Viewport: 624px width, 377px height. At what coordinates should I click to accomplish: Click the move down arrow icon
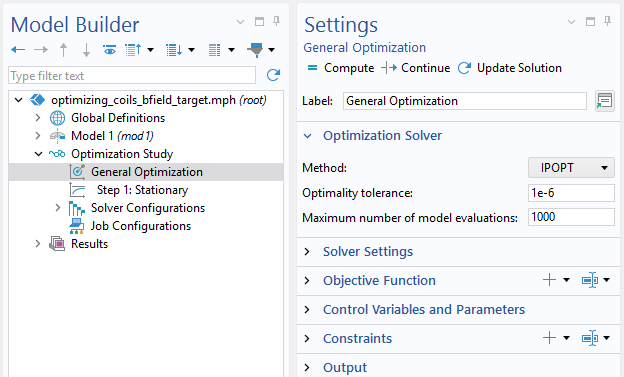click(86, 50)
